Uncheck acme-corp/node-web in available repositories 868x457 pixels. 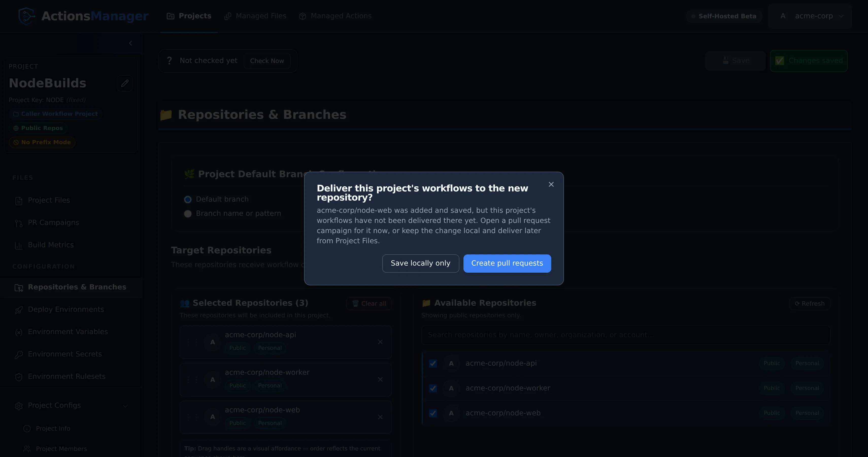tap(433, 413)
